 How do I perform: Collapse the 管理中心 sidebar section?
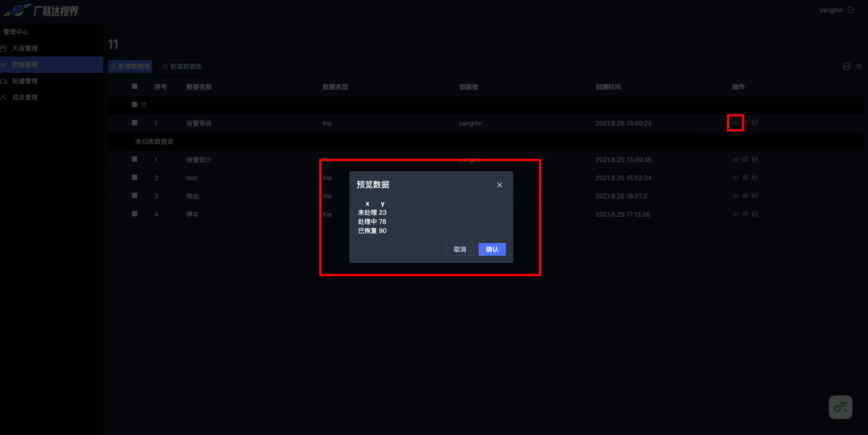point(15,32)
